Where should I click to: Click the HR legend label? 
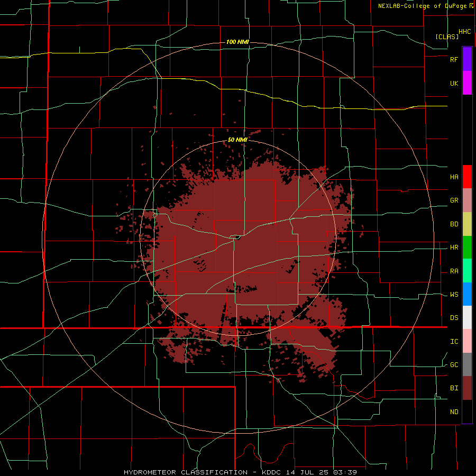point(454,248)
